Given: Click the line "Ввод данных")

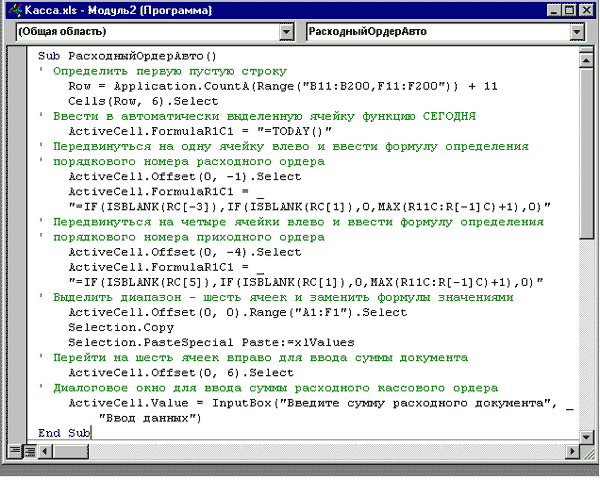Looking at the screenshot, I should 150,418.
